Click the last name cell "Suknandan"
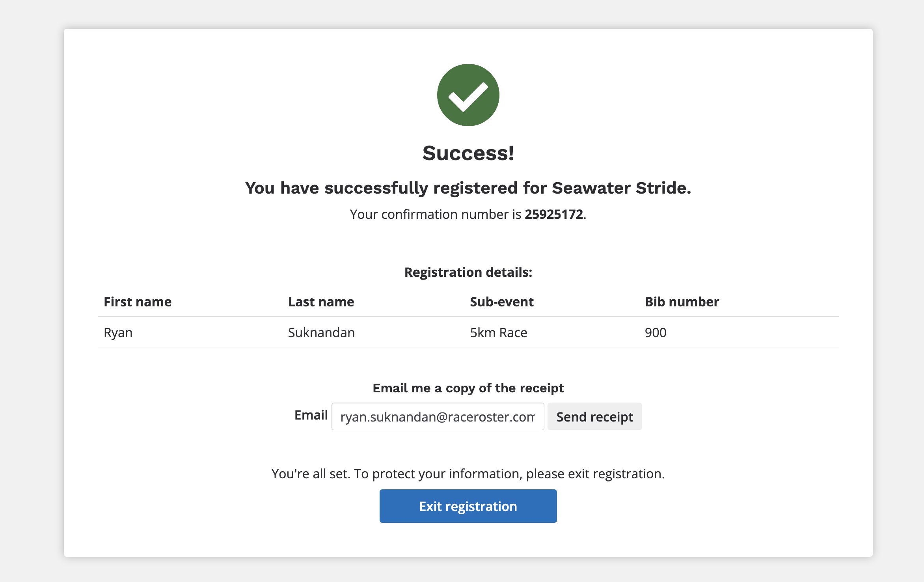The width and height of the screenshot is (924, 582). pyautogui.click(x=321, y=333)
